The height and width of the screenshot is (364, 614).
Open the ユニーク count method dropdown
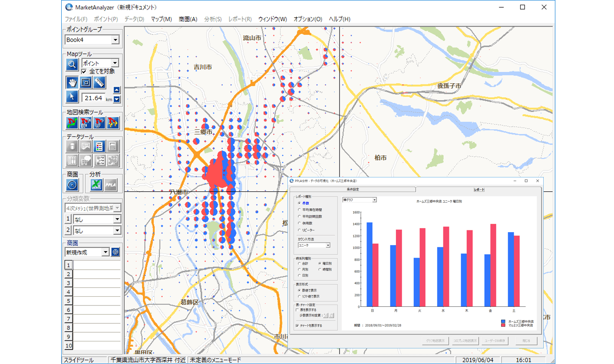(x=328, y=245)
